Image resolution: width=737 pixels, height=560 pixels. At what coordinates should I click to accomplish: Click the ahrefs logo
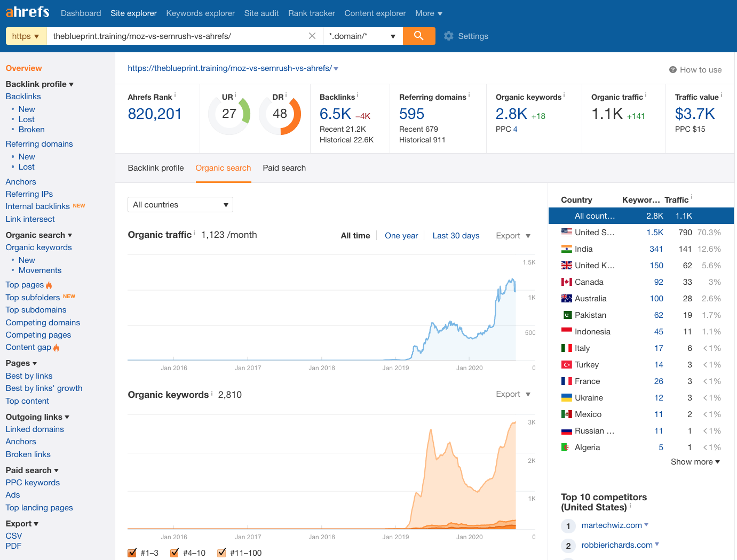pyautogui.click(x=27, y=12)
